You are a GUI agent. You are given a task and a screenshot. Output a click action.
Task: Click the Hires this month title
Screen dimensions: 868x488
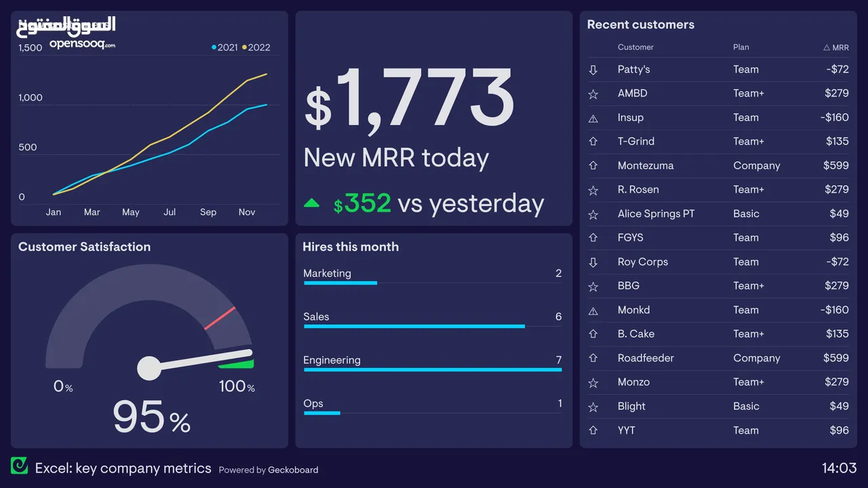pos(351,247)
